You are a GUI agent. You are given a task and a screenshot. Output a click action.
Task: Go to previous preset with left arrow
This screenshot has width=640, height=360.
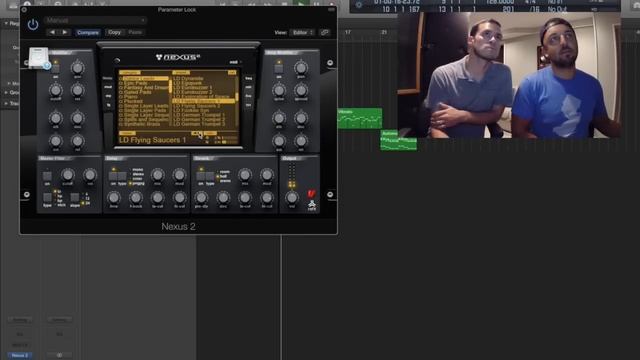pyautogui.click(x=52, y=32)
